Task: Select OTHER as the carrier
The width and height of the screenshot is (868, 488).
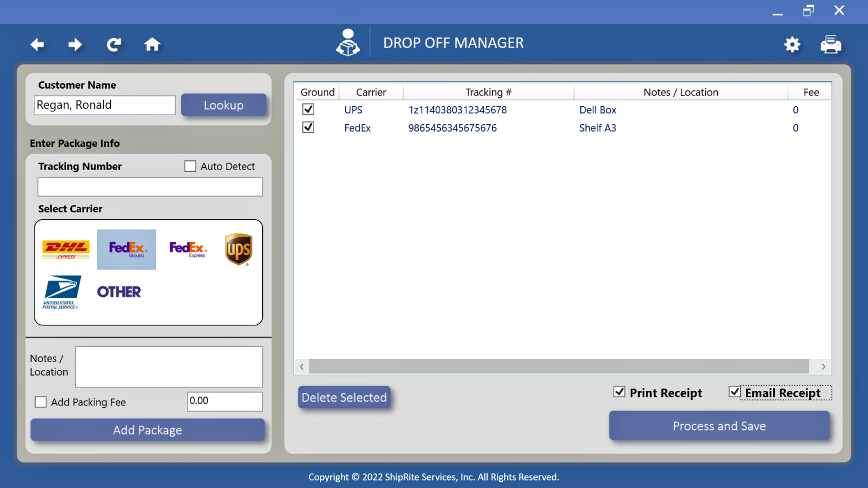Action: (119, 291)
